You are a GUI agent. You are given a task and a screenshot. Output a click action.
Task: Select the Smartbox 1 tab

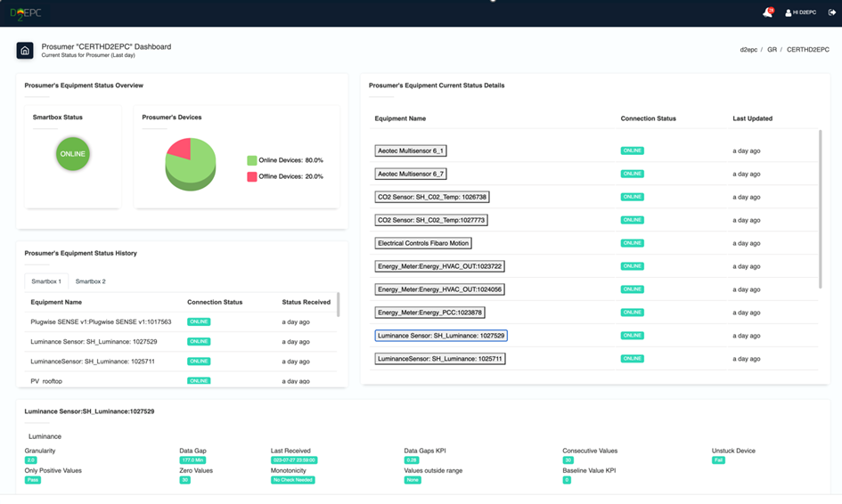click(x=46, y=281)
